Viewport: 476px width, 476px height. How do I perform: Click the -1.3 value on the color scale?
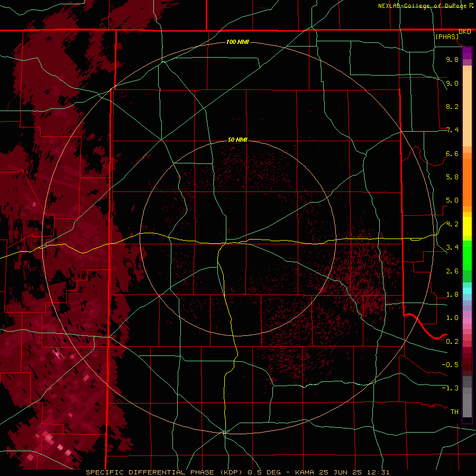[x=450, y=388]
